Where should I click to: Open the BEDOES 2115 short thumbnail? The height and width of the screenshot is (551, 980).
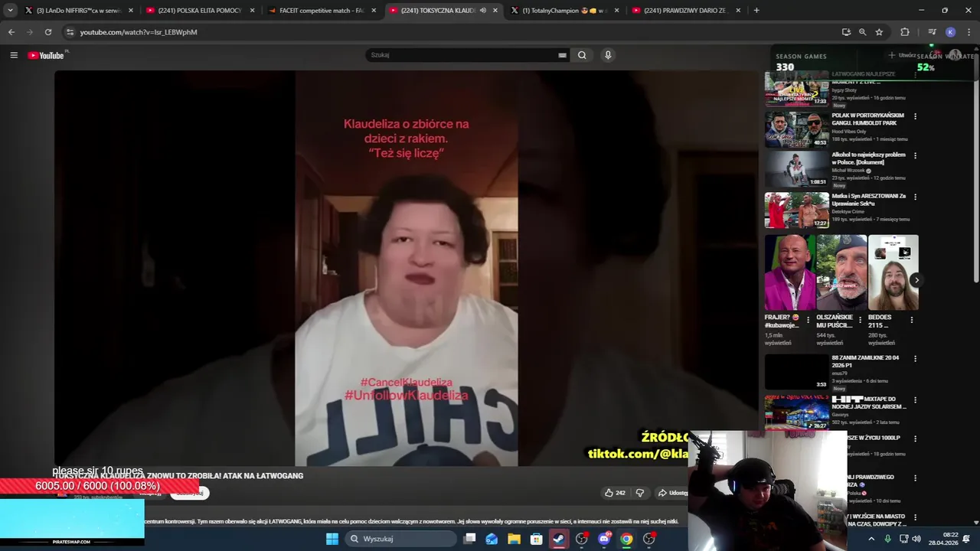point(893,272)
